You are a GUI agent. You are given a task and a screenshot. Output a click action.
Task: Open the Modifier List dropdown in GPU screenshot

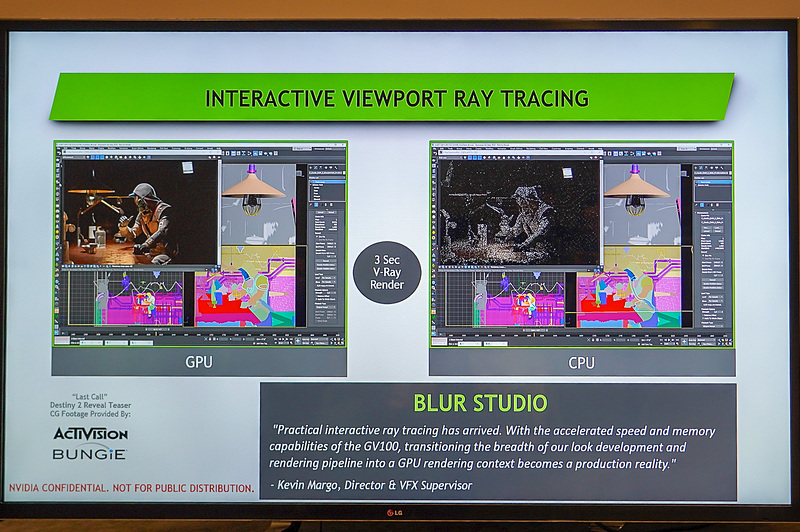(x=327, y=178)
